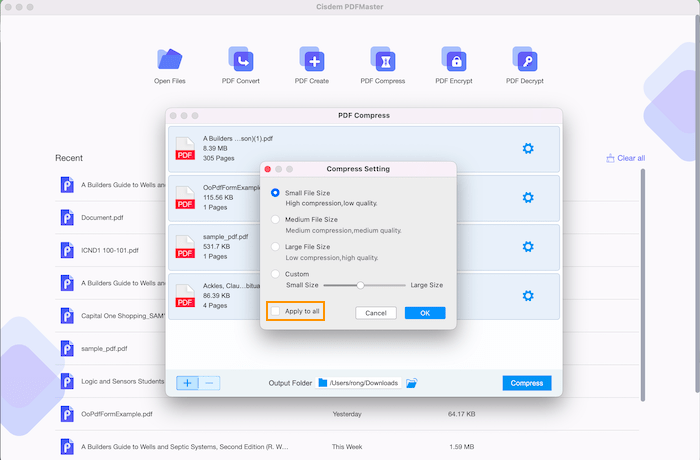Image resolution: width=700 pixels, height=460 pixels.
Task: Start compression with Compress button
Action: pyautogui.click(x=527, y=383)
